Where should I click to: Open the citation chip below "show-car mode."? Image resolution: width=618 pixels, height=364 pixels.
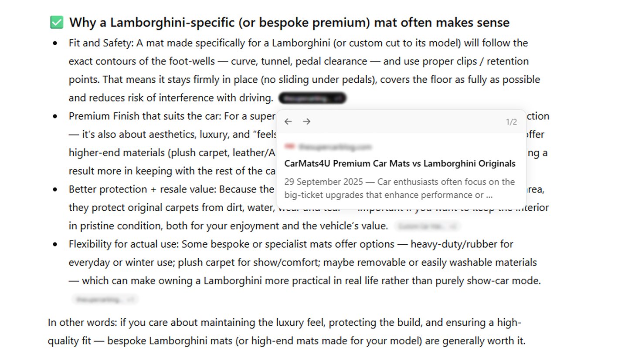click(x=105, y=300)
